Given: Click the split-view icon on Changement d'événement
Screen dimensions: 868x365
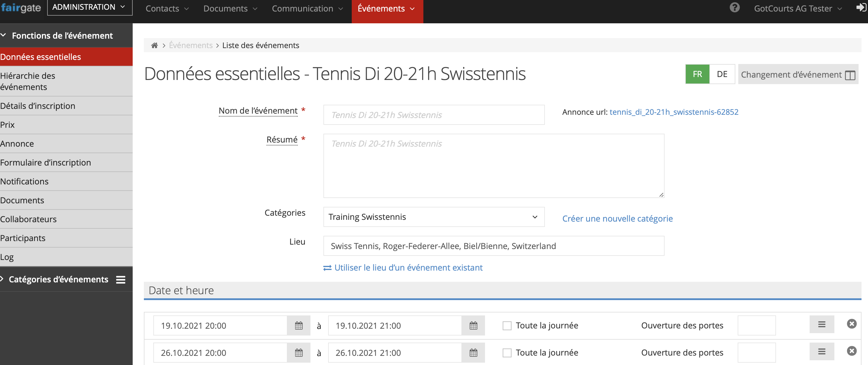Looking at the screenshot, I should (x=850, y=75).
